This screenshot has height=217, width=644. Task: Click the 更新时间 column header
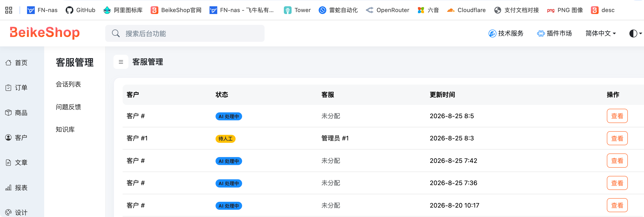click(x=442, y=95)
